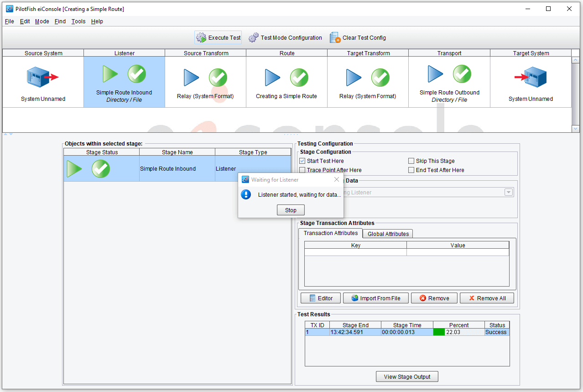Switch to the Transaction Attributes tab

pos(331,233)
